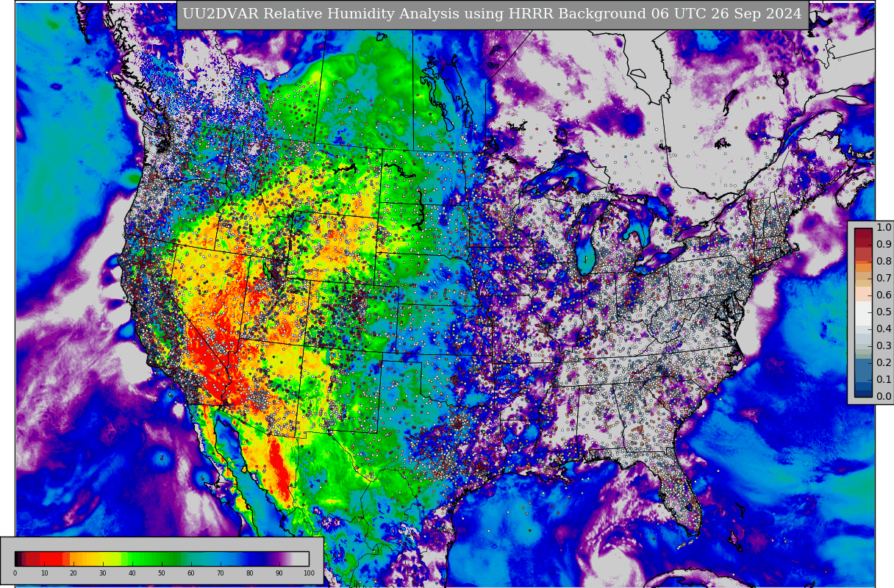Screen dimensions: 894x588
Task: Click the 0.2 label on right colorbar
Action: 884,362
